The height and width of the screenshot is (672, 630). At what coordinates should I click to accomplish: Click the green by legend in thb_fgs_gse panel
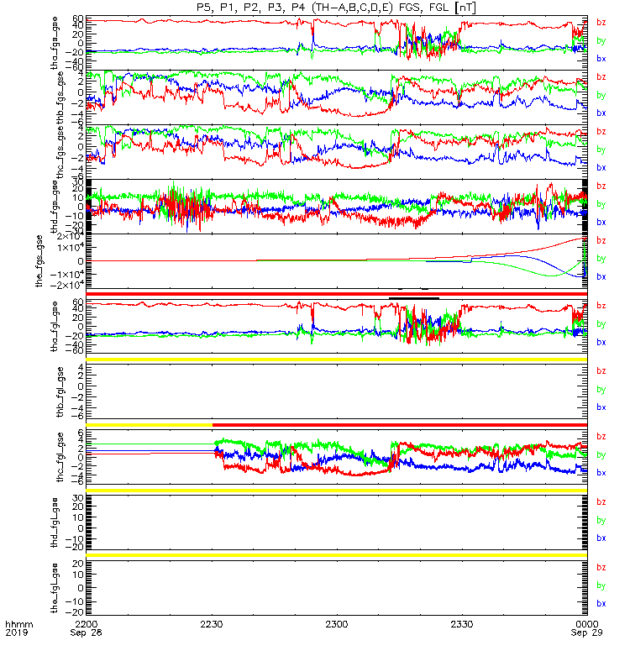pos(601,95)
